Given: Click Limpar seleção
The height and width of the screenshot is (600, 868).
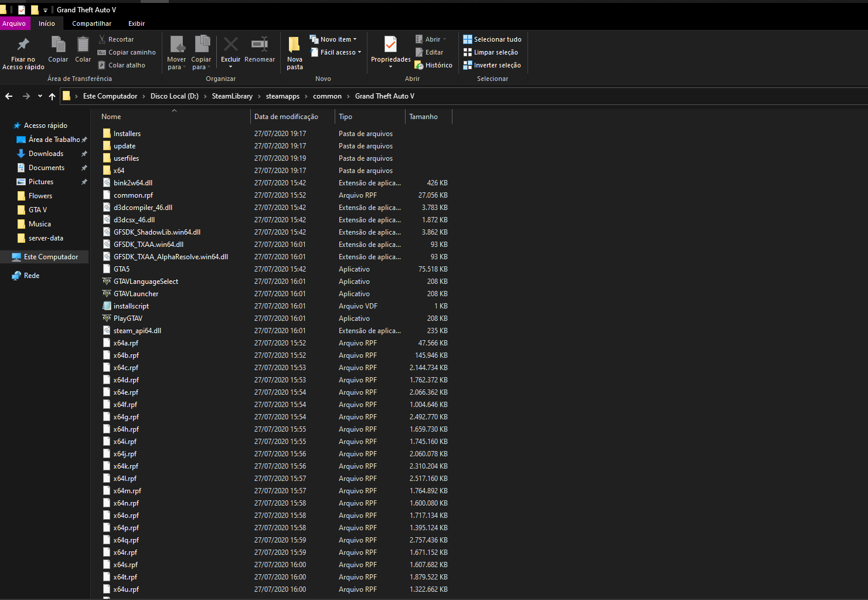Looking at the screenshot, I should 491,52.
